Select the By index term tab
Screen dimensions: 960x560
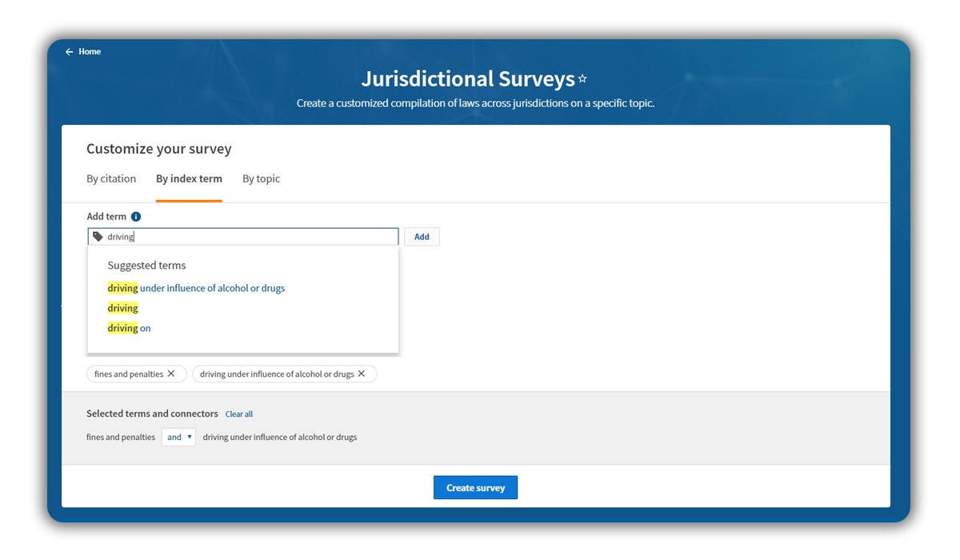[x=189, y=179]
